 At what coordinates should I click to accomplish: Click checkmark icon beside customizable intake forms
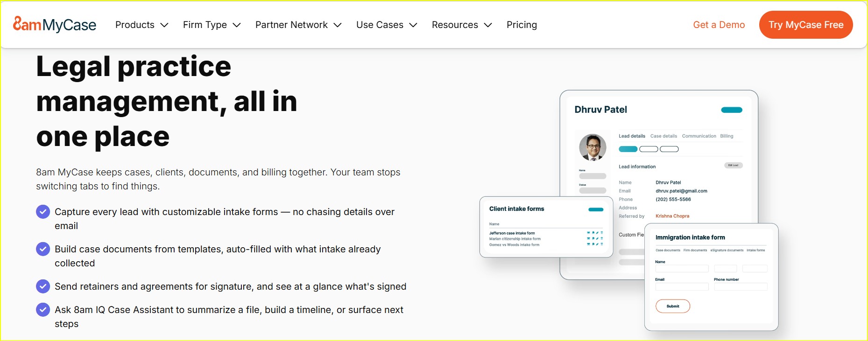tap(43, 212)
